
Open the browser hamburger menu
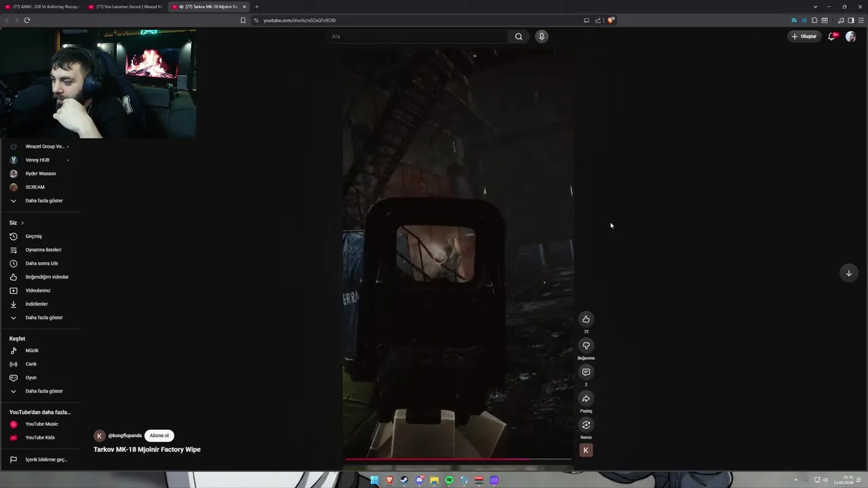(x=861, y=20)
